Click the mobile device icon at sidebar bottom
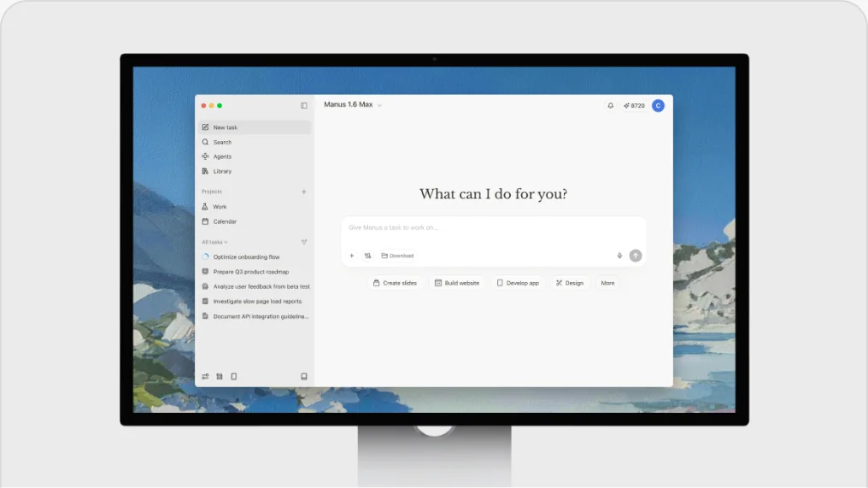The width and height of the screenshot is (868, 488). [234, 377]
